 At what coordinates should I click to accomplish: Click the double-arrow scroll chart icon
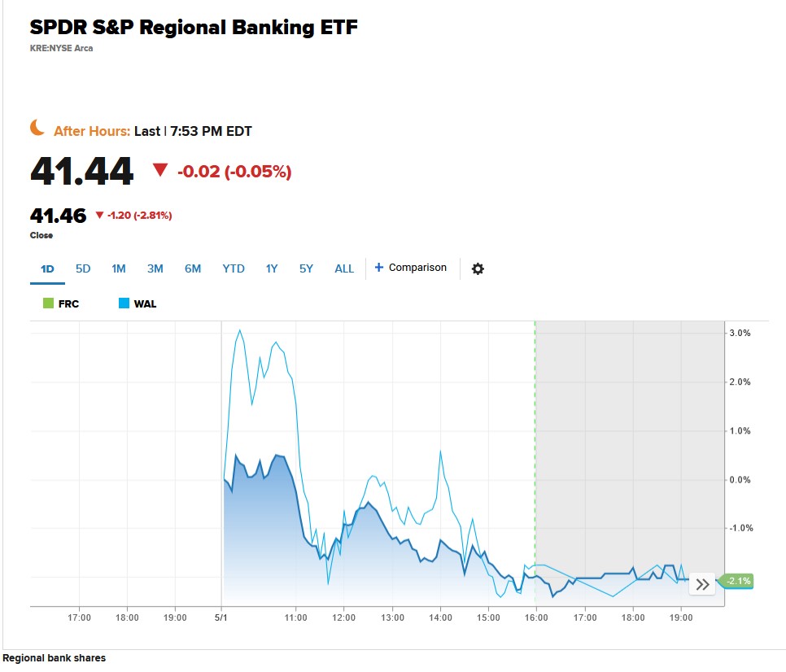click(703, 584)
